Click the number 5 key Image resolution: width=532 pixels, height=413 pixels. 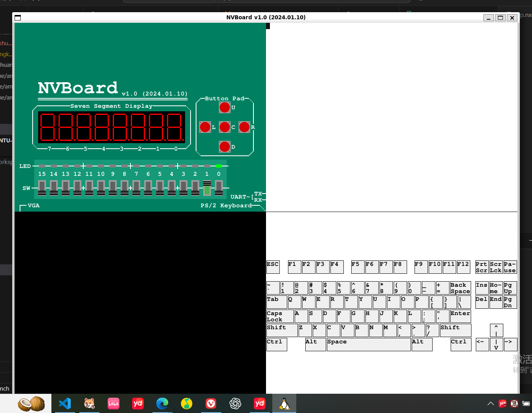click(x=344, y=288)
